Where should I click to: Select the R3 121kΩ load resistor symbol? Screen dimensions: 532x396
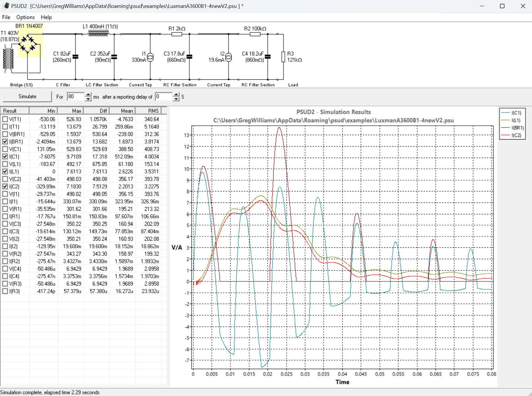pyautogui.click(x=283, y=57)
